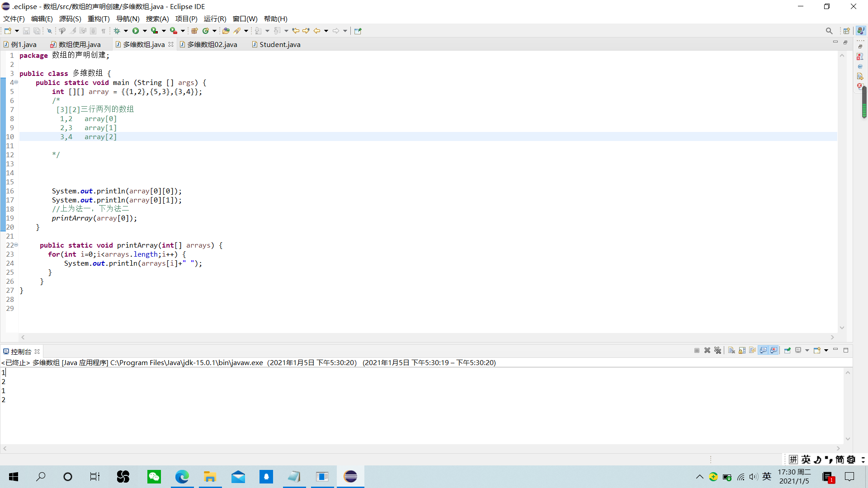Click the green Run button in toolbar
Viewport: 868px width, 488px height.
click(136, 31)
